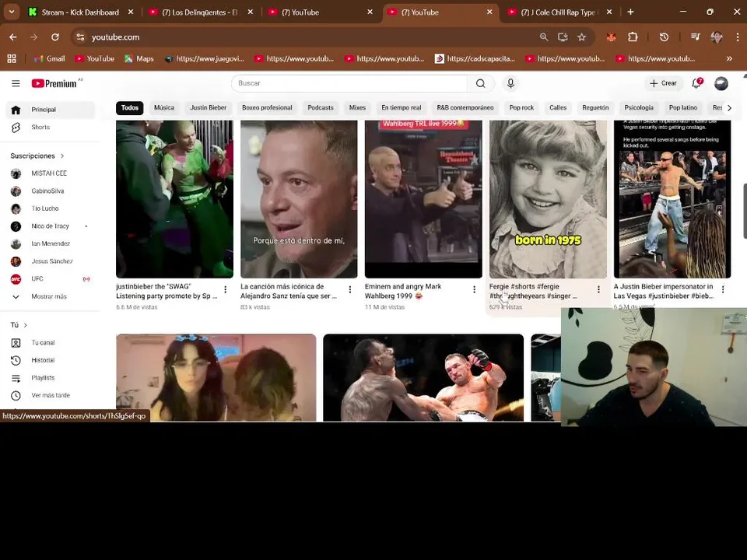Play the Fergie born in 1975 short
This screenshot has height=560, width=747.
(548, 199)
